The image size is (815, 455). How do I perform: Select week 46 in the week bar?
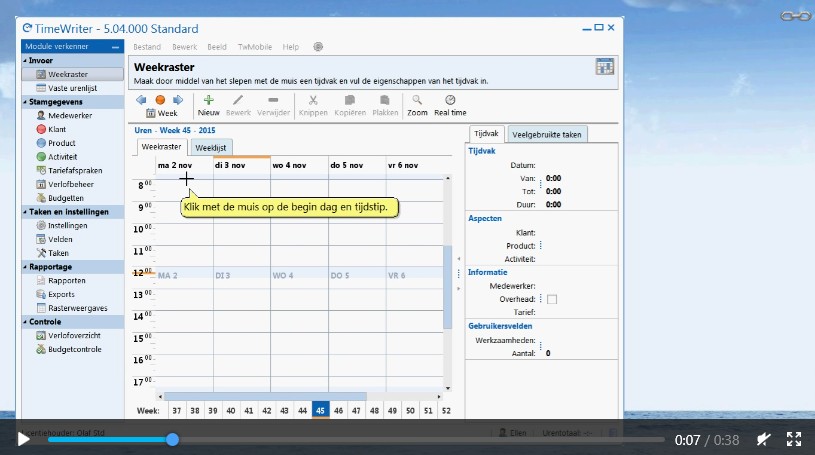(338, 410)
